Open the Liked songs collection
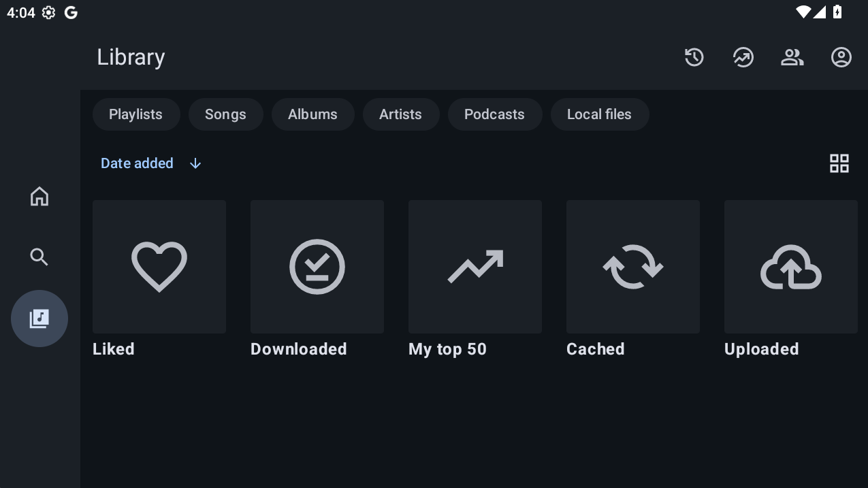The image size is (868, 488). click(159, 266)
